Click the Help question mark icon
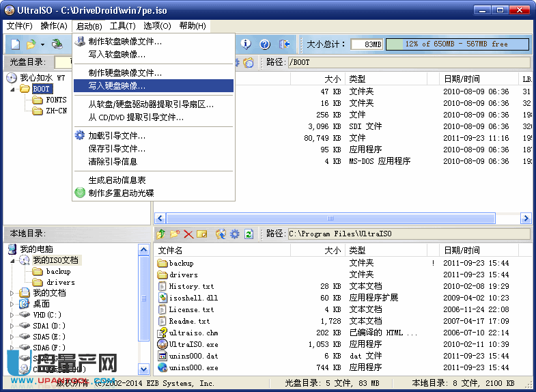Screen dimensions: 536x392 coord(265,44)
